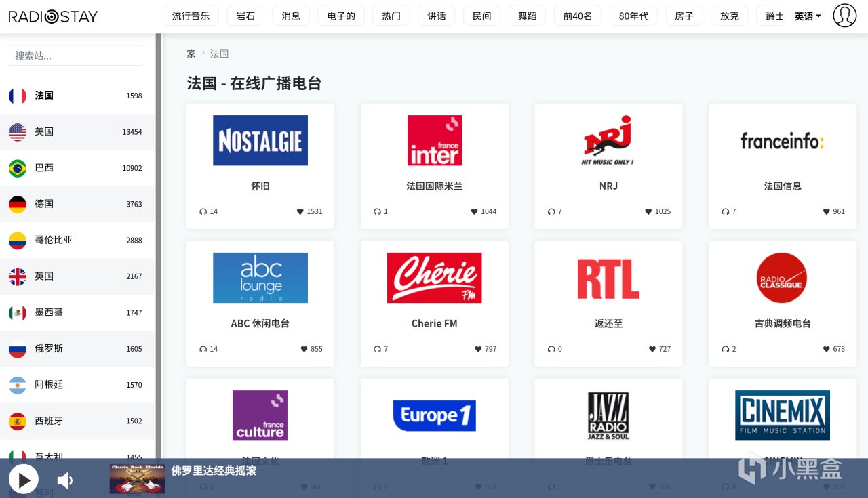Image resolution: width=868 pixels, height=498 pixels.
Task: Open country 阿根廷 in sidebar list
Action: pos(77,385)
